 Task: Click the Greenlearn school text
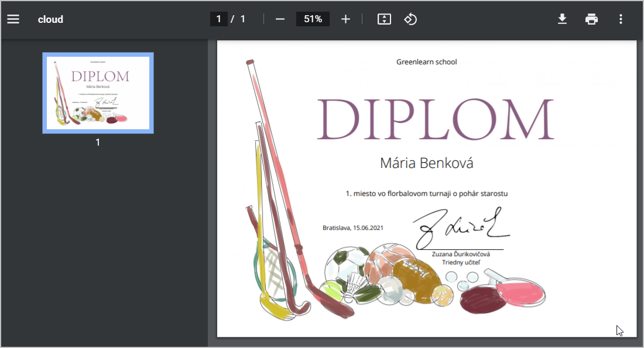(x=426, y=62)
